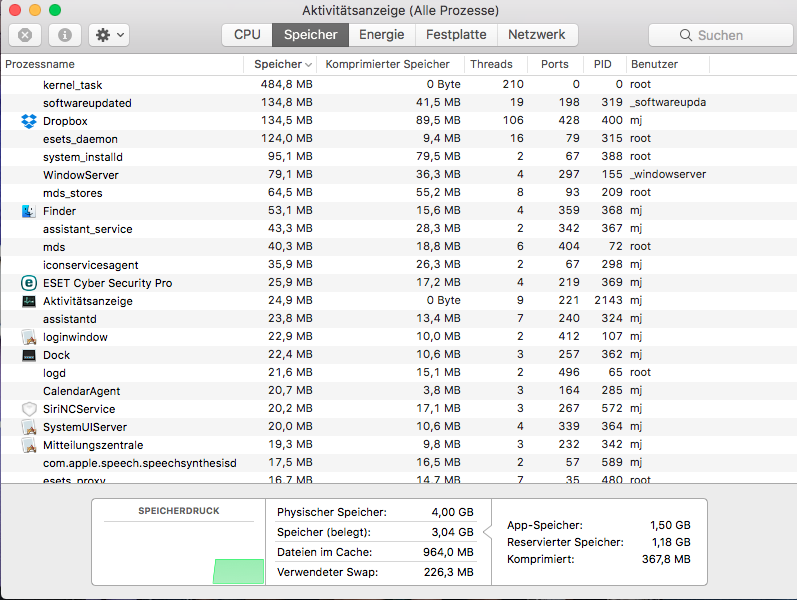Switch to the Festplatte tab
This screenshot has height=600, width=797.
click(456, 35)
